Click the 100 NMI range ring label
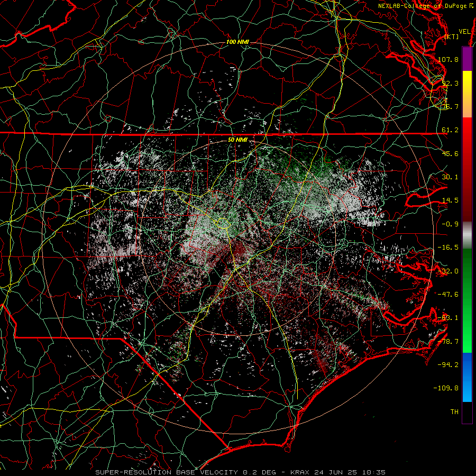476x476 pixels. pyautogui.click(x=237, y=42)
